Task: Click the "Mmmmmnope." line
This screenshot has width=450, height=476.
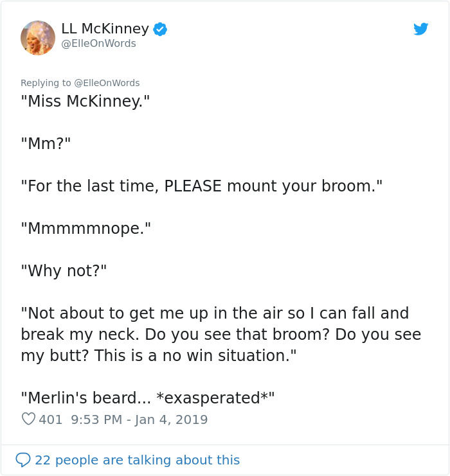Action: (86, 228)
